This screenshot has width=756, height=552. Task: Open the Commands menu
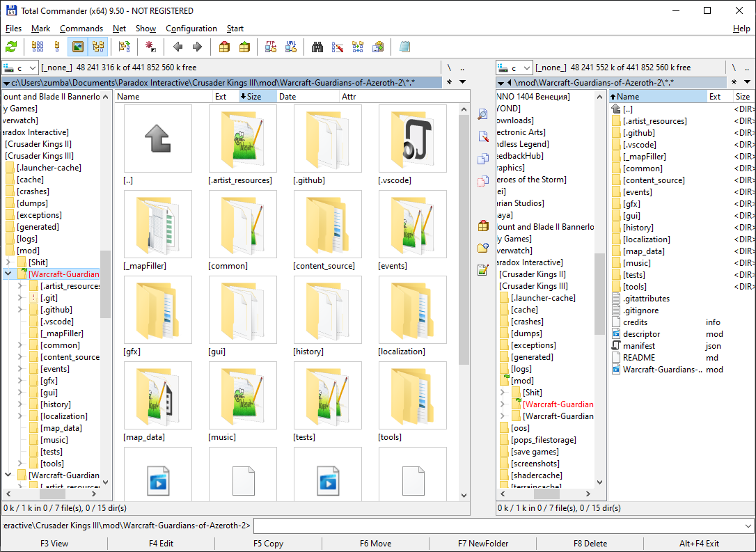(x=81, y=29)
